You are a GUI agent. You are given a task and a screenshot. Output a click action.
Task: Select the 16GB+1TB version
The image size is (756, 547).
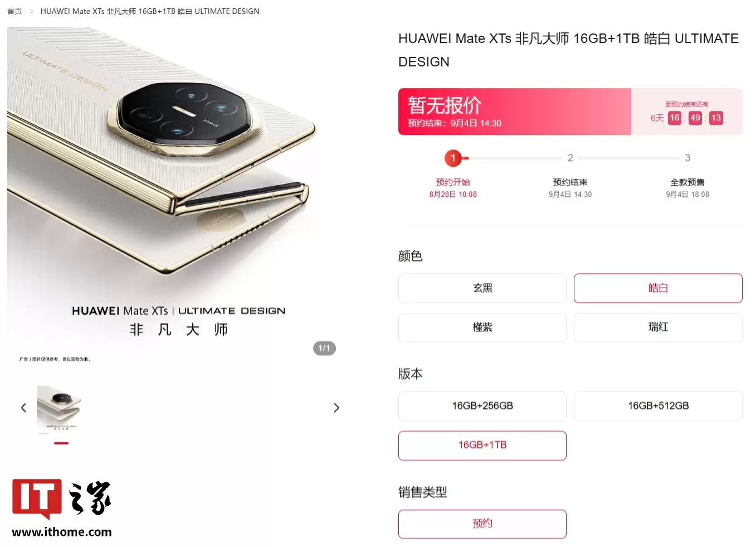coord(482,446)
